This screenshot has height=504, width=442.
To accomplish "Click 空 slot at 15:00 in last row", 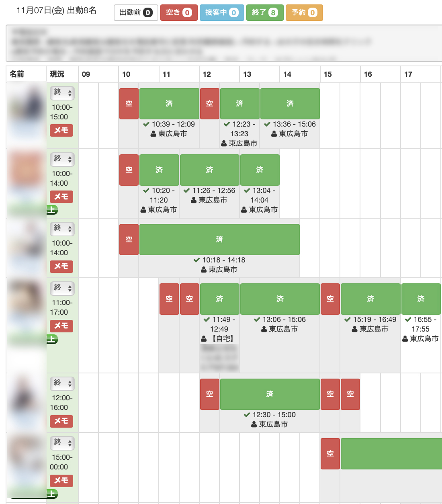I will click(x=330, y=454).
